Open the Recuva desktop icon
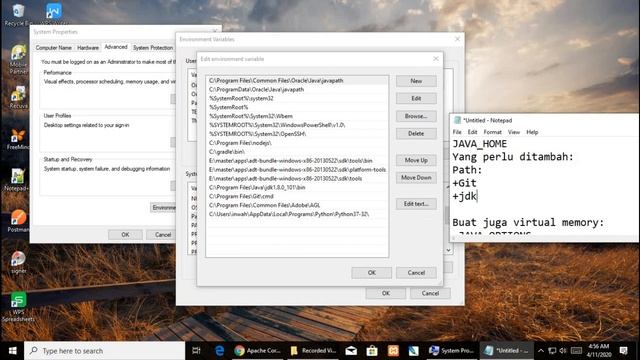640x360 pixels. (18, 98)
